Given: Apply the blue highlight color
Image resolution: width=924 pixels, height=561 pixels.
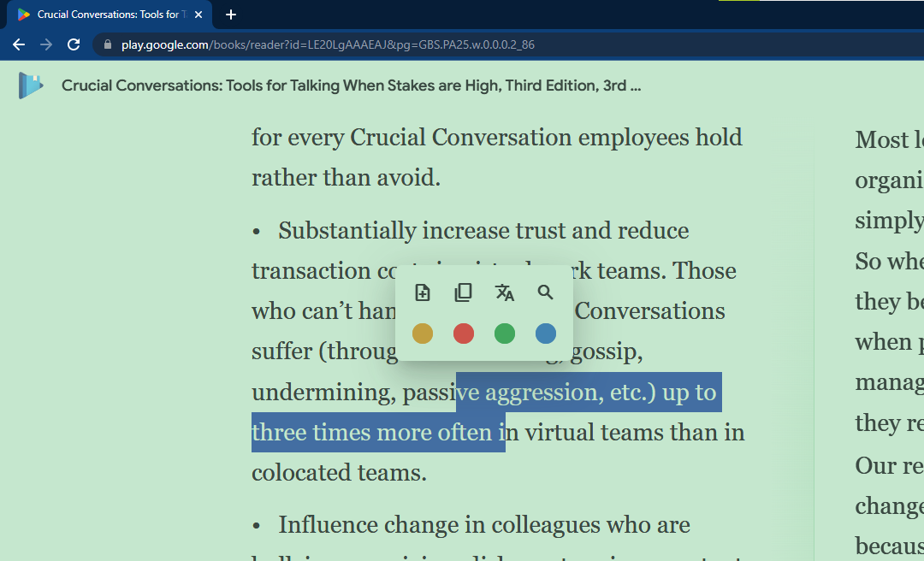Looking at the screenshot, I should [546, 334].
